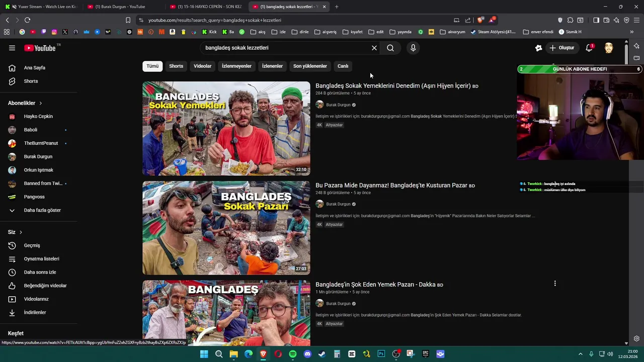Switch to Yuxer Stream Kick tab

click(x=41, y=7)
